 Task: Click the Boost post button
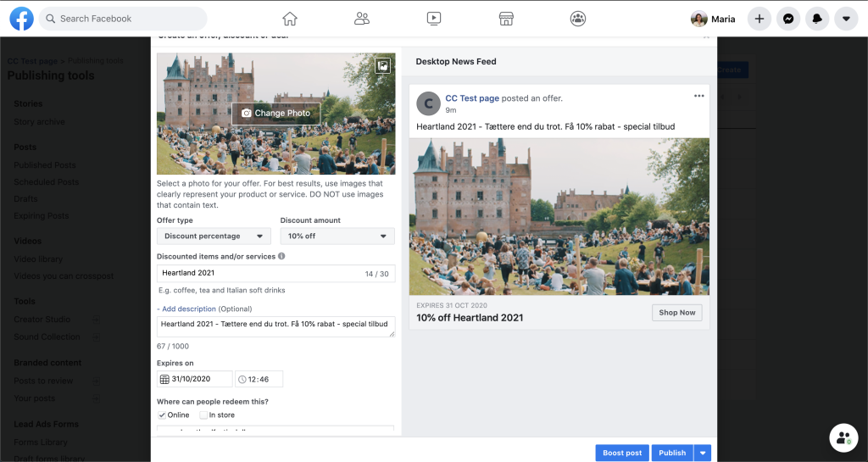(622, 453)
